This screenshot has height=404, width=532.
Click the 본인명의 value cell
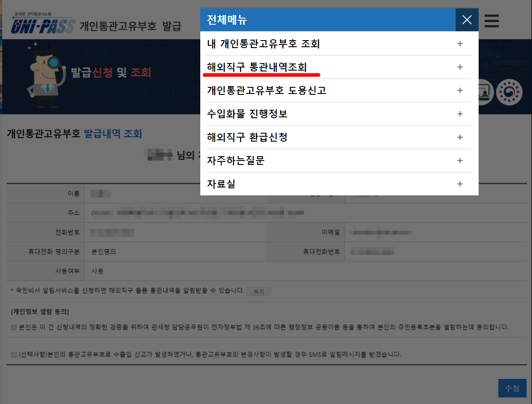pyautogui.click(x=104, y=252)
